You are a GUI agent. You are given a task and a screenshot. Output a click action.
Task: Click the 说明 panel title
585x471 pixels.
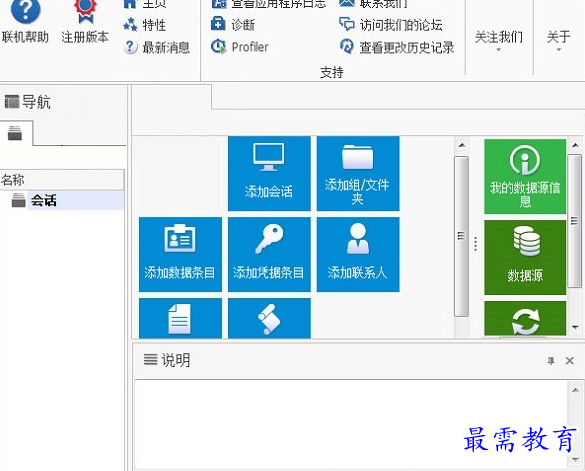click(176, 360)
